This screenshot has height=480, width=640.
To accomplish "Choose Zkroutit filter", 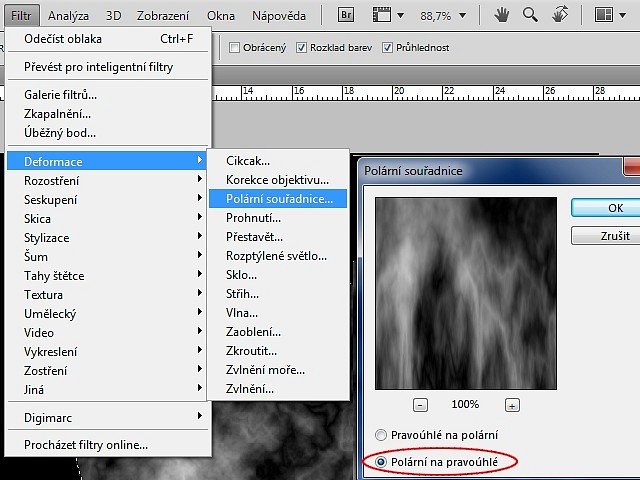I will point(278,351).
